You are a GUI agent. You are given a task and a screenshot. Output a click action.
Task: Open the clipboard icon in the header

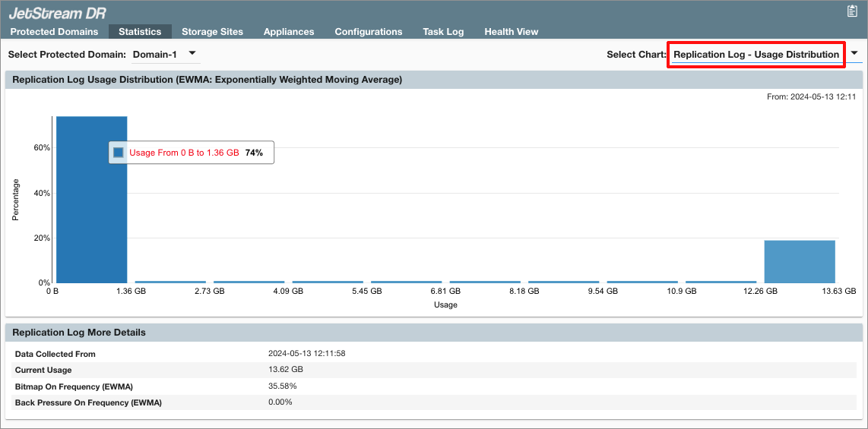(x=852, y=11)
